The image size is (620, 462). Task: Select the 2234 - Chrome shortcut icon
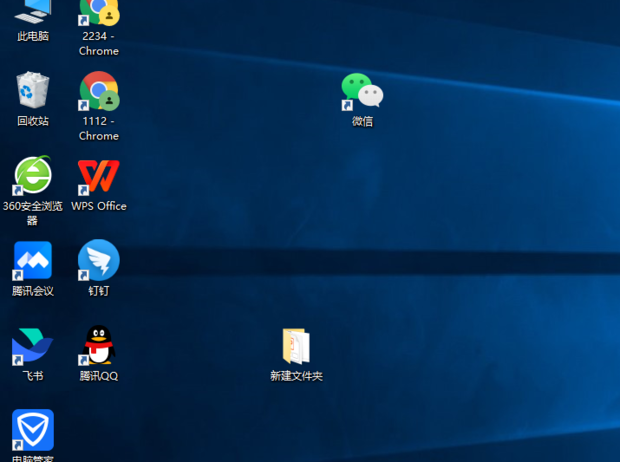99,12
